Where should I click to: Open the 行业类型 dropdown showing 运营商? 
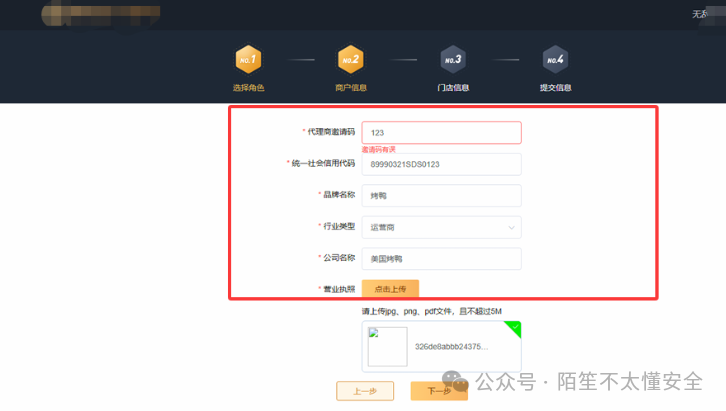tap(441, 227)
